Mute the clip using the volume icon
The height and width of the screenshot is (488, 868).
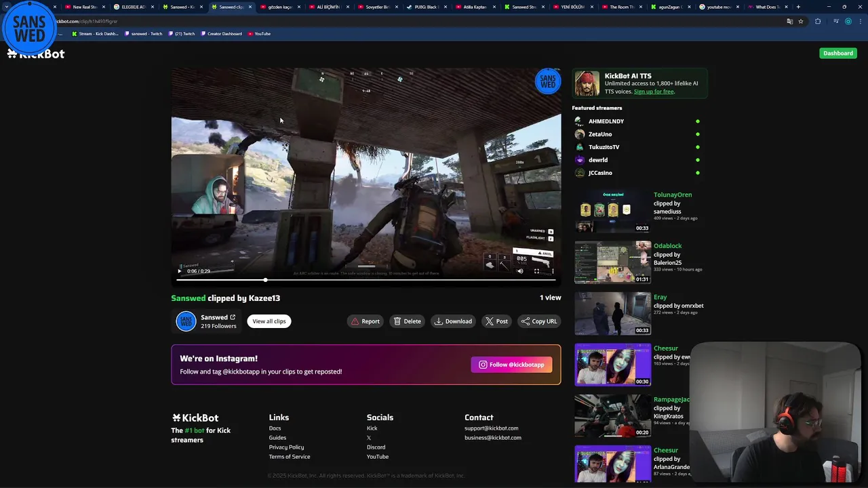pos(520,271)
